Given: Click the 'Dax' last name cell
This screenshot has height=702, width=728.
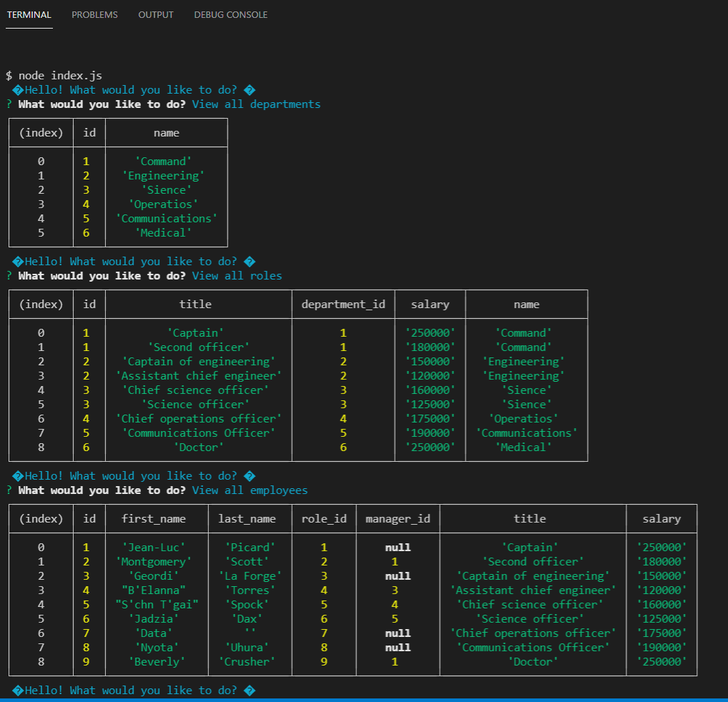Looking at the screenshot, I should [x=247, y=619].
